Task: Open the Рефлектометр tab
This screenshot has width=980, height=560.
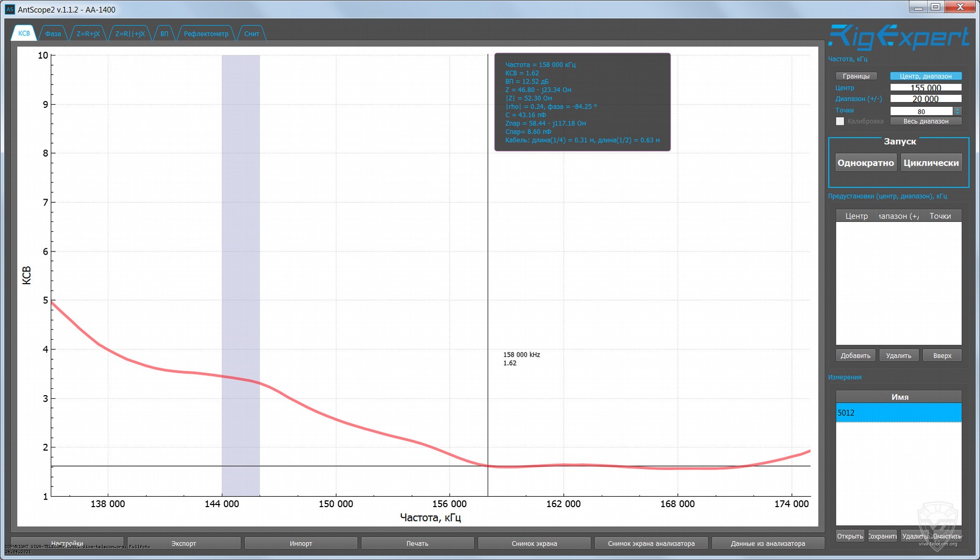Action: [x=206, y=34]
